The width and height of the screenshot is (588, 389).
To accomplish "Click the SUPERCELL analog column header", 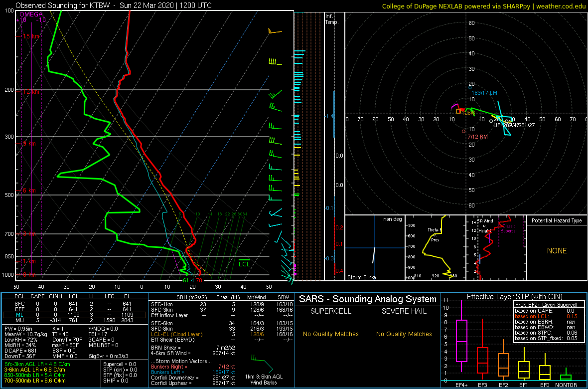I will tap(330, 312).
